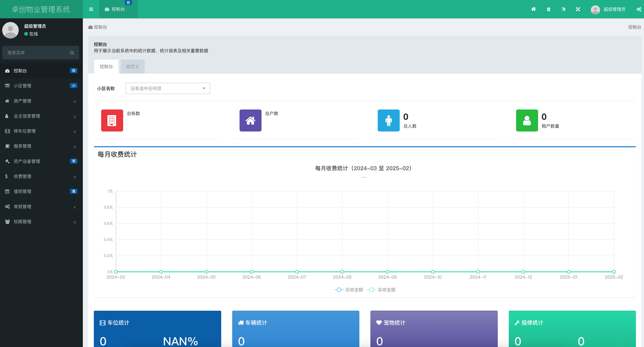Toggle fullscreen via the expand icon
Screen dimensions: 644x347
point(578,9)
